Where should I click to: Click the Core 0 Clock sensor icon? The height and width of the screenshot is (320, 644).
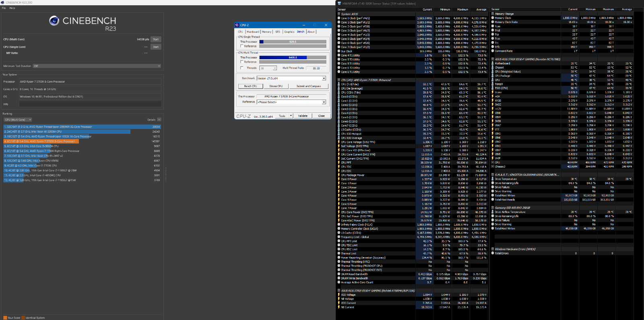click(x=339, y=18)
